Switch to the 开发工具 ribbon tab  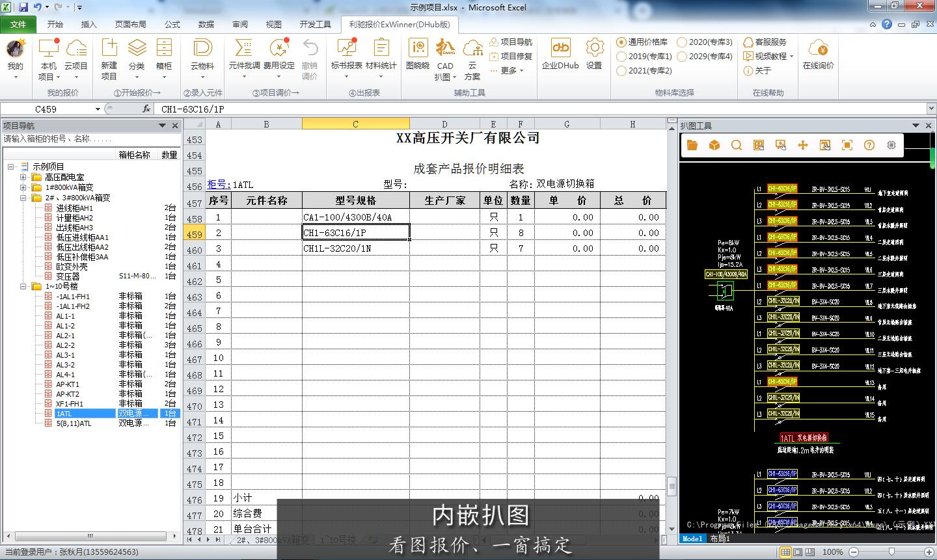pyautogui.click(x=316, y=24)
